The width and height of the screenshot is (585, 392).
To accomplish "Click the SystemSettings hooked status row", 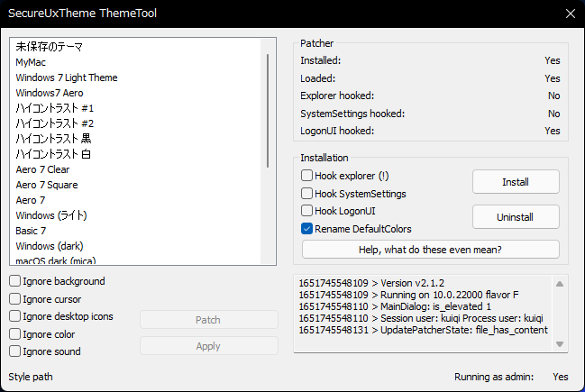I will point(430,114).
